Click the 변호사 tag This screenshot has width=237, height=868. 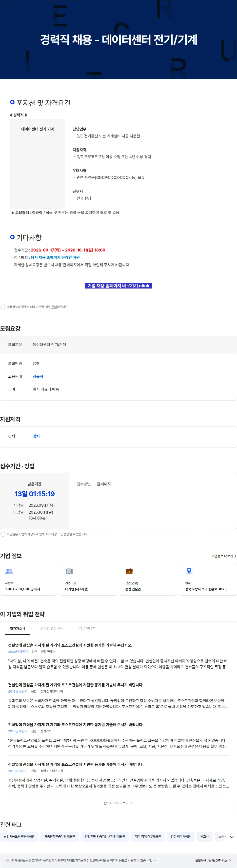204,836
